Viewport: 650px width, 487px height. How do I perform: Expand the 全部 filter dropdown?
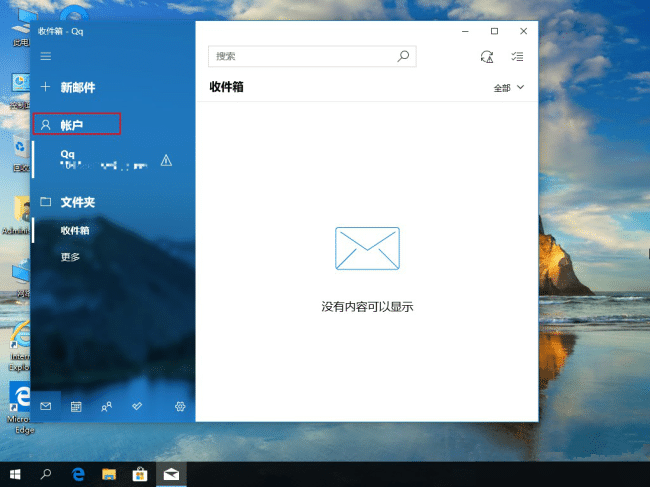tap(509, 87)
